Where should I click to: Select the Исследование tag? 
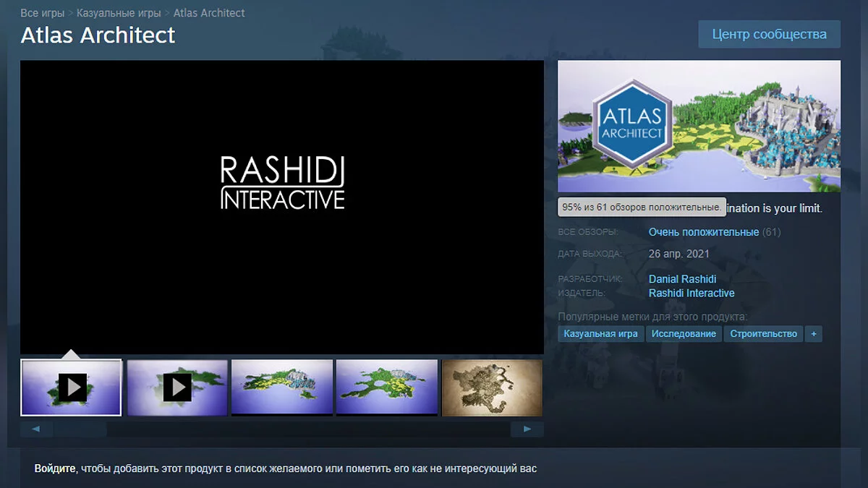coord(684,333)
